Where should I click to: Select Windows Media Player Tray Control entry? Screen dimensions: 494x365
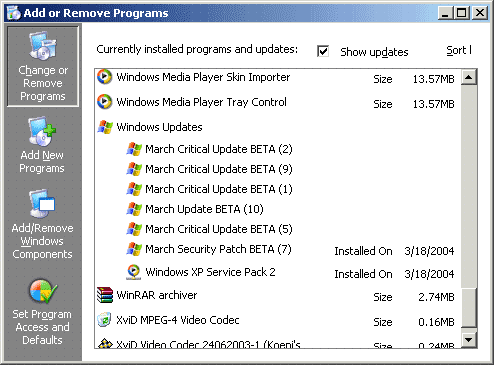click(x=276, y=102)
